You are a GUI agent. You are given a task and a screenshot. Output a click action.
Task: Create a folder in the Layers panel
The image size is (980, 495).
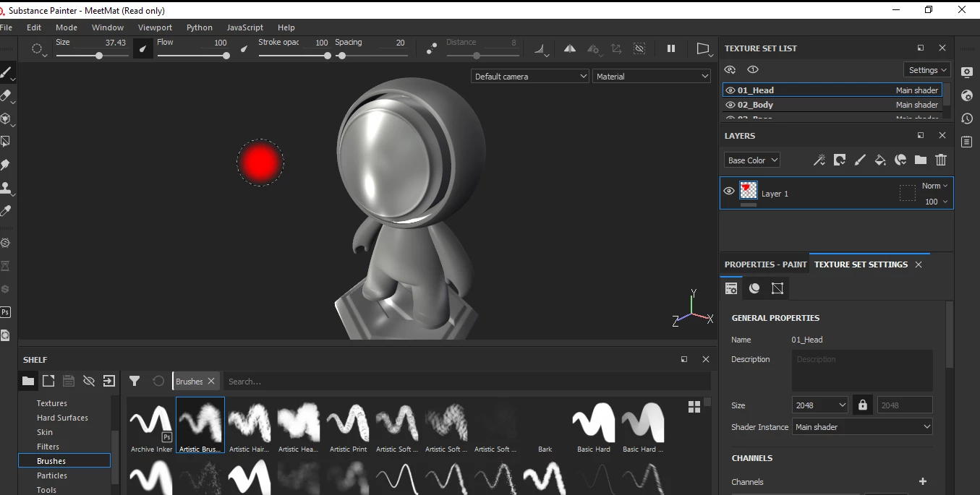pyautogui.click(x=921, y=160)
